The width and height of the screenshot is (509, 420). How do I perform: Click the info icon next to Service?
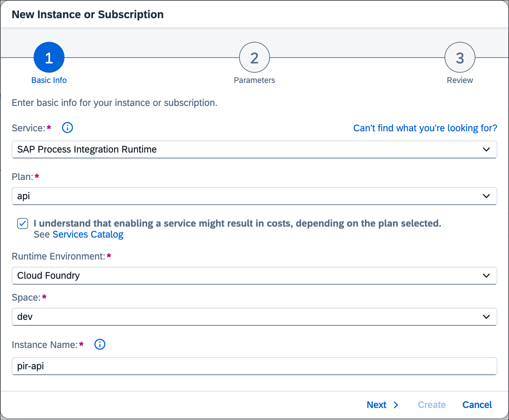[x=67, y=128]
